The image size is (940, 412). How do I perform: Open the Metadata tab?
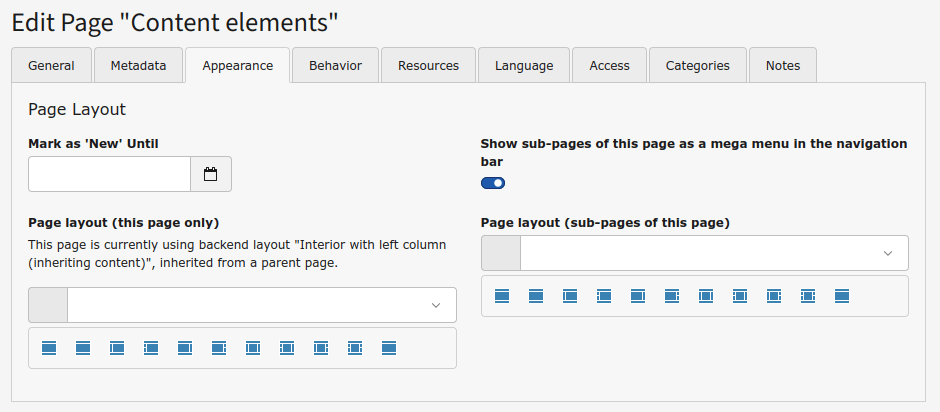(x=138, y=65)
